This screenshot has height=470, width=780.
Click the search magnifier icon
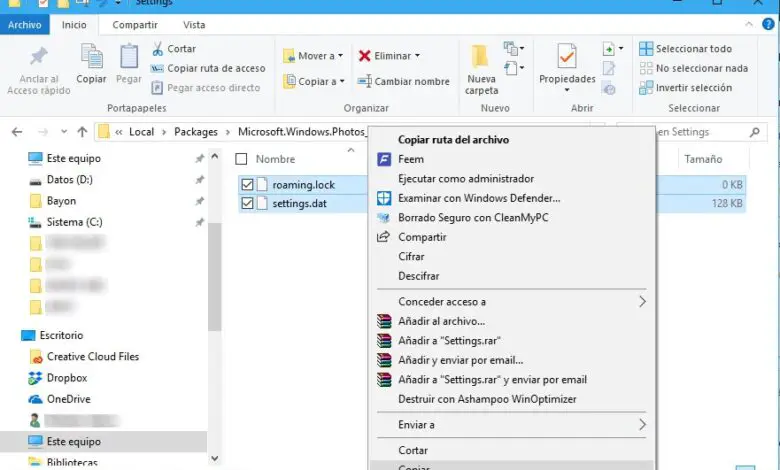(x=755, y=132)
